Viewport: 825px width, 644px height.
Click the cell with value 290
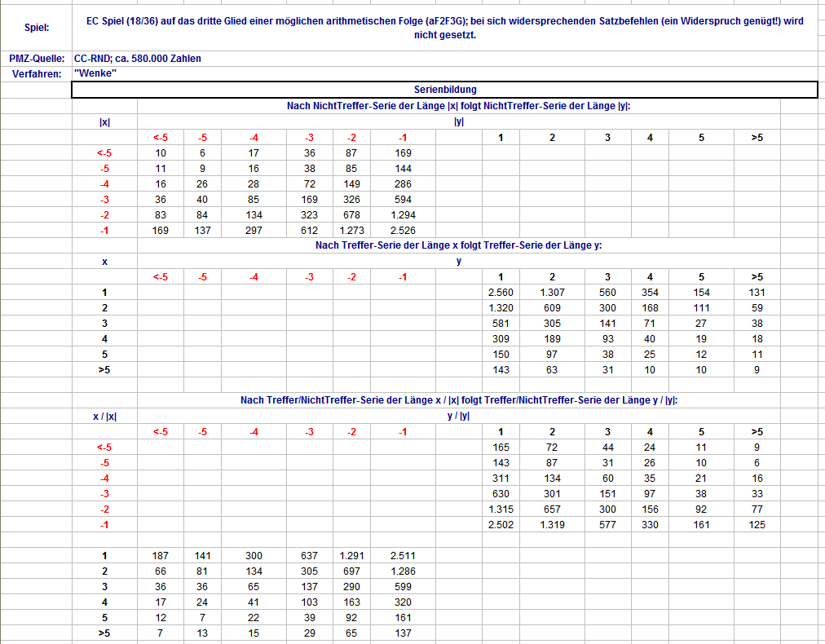[351, 587]
